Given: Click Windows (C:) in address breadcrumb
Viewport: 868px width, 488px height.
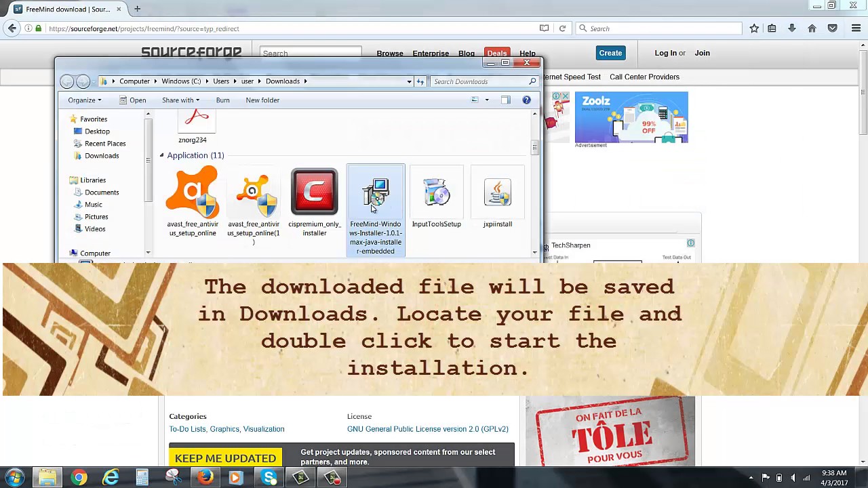Looking at the screenshot, I should [181, 81].
